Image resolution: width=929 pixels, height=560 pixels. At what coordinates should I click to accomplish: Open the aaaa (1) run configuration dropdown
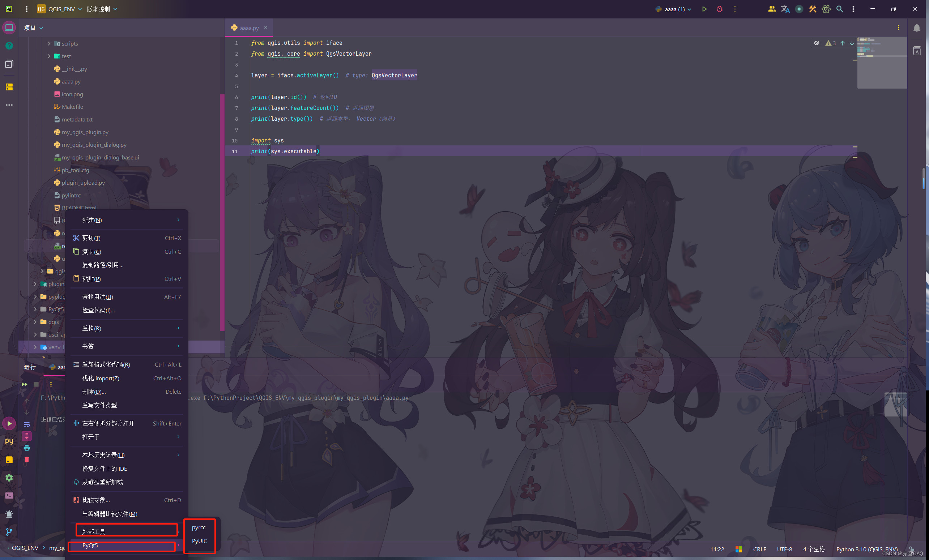click(673, 9)
